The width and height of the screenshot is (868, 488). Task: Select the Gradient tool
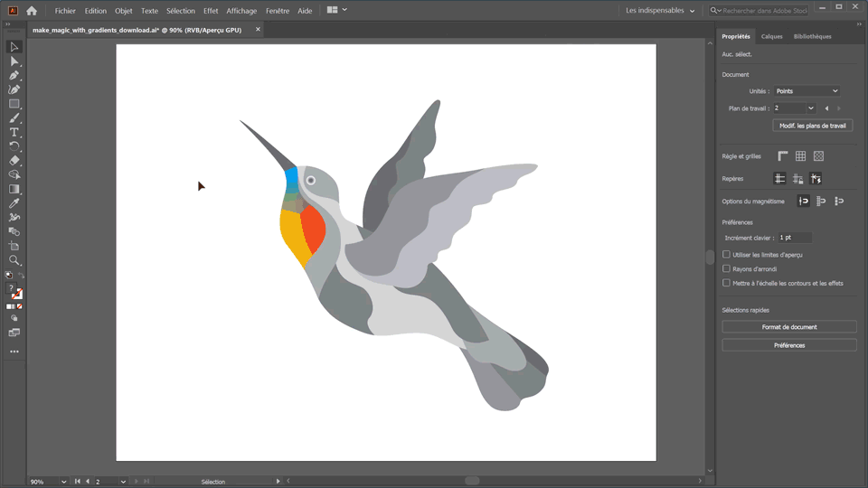14,189
